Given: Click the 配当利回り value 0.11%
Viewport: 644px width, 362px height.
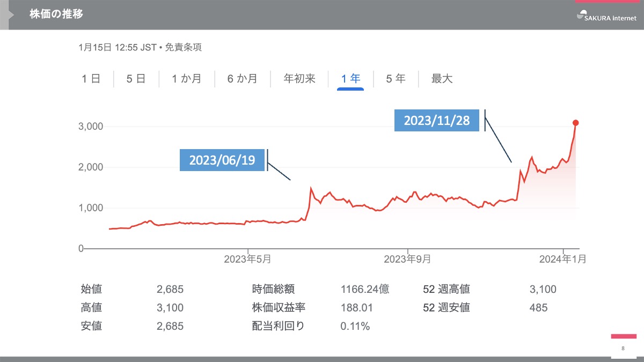Looking at the screenshot, I should [355, 326].
